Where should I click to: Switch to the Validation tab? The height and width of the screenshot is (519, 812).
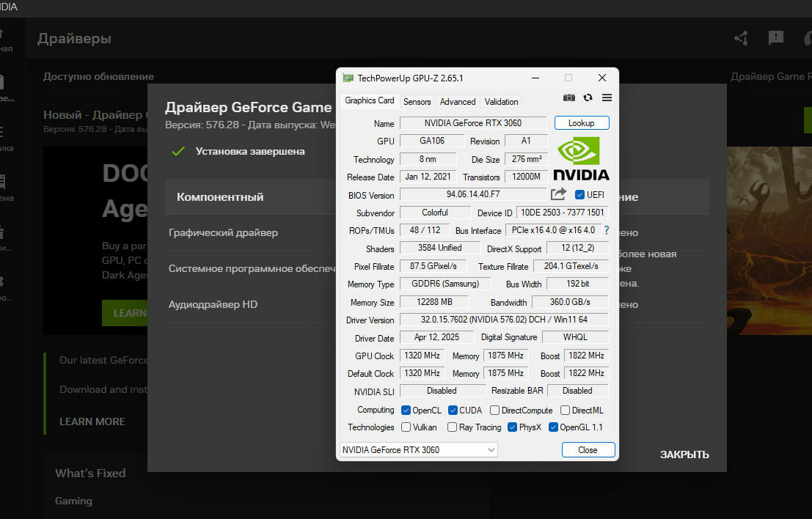pyautogui.click(x=501, y=102)
